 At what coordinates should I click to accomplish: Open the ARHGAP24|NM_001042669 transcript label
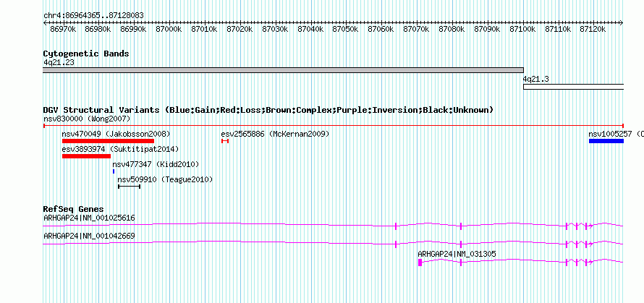89,236
